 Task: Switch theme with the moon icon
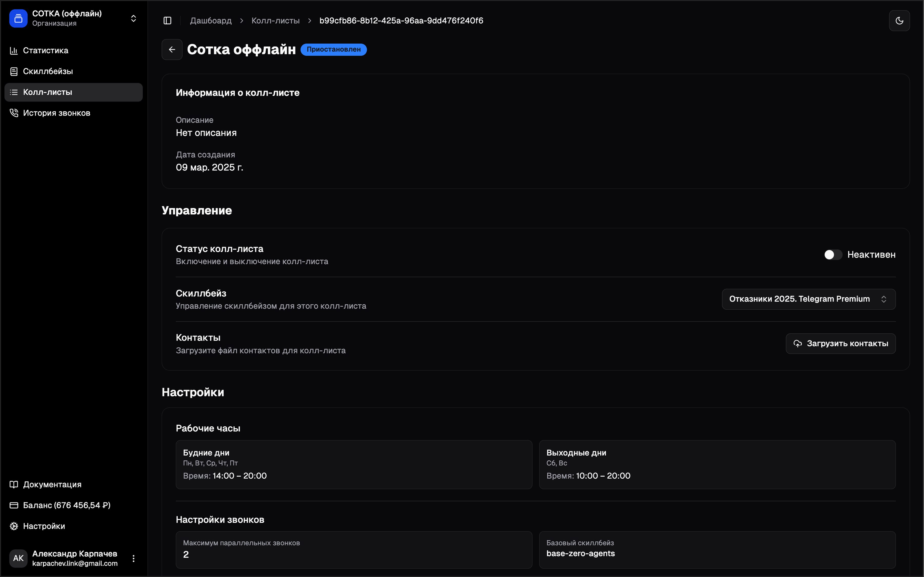[x=899, y=20]
